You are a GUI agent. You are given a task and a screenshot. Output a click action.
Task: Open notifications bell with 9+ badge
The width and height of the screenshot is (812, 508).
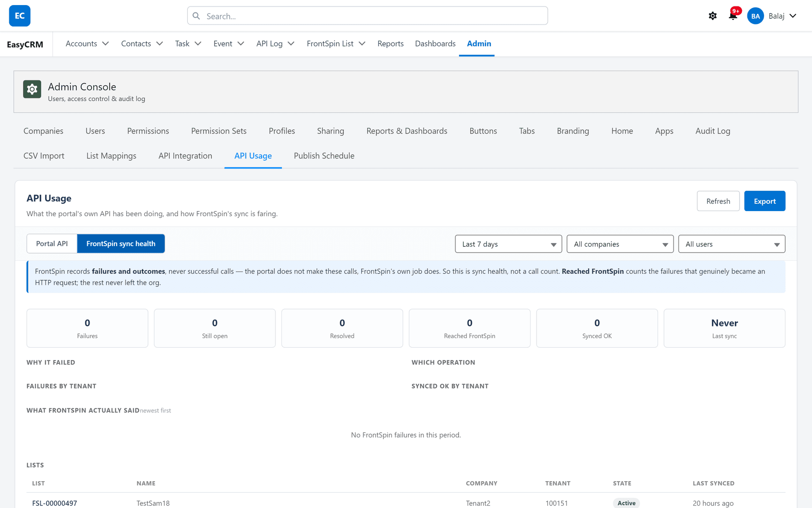pyautogui.click(x=733, y=16)
